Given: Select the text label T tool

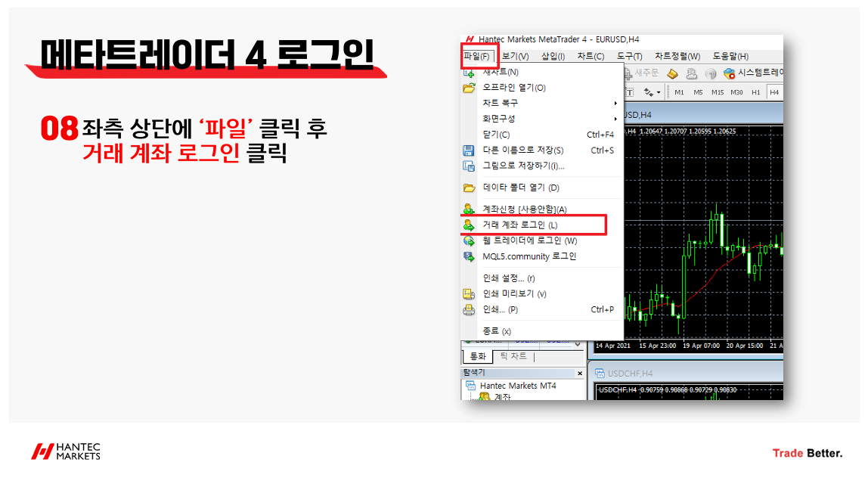Looking at the screenshot, I should [x=629, y=92].
